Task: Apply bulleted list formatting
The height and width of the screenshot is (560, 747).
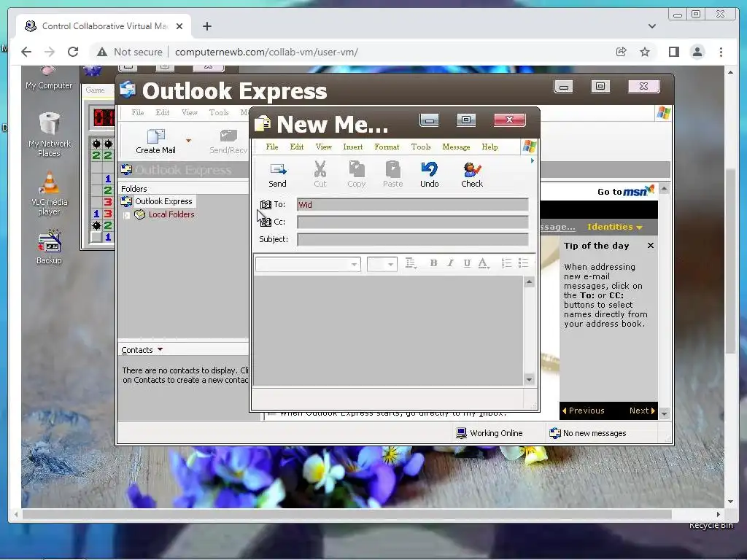Action: tap(523, 262)
